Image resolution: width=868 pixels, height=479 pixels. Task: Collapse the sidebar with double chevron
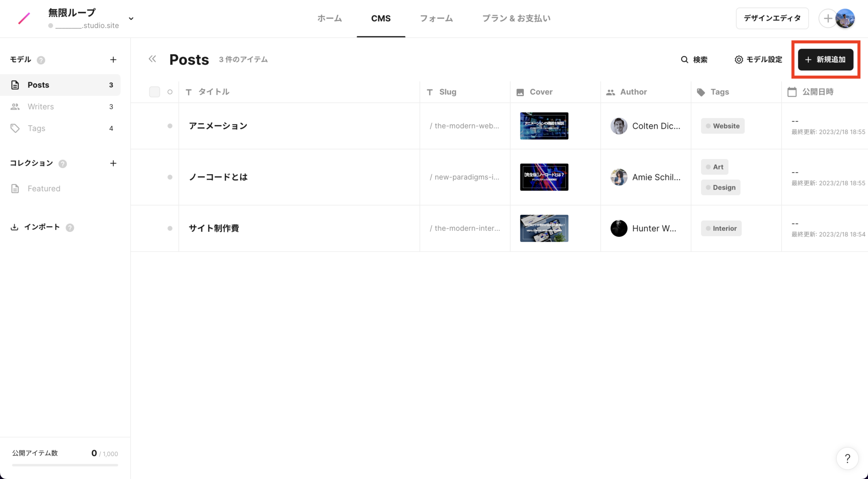coord(152,59)
